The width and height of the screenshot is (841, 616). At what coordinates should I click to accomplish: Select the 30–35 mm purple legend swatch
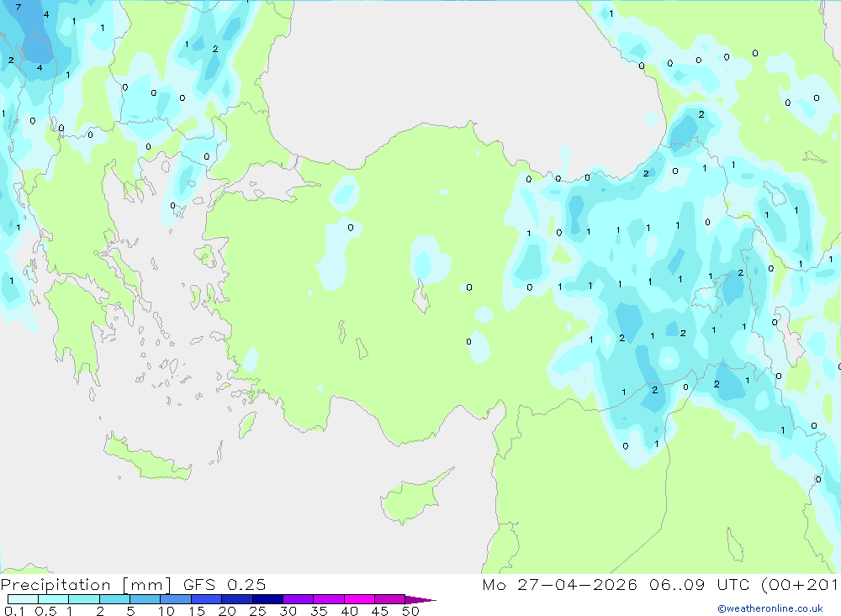pos(299,599)
